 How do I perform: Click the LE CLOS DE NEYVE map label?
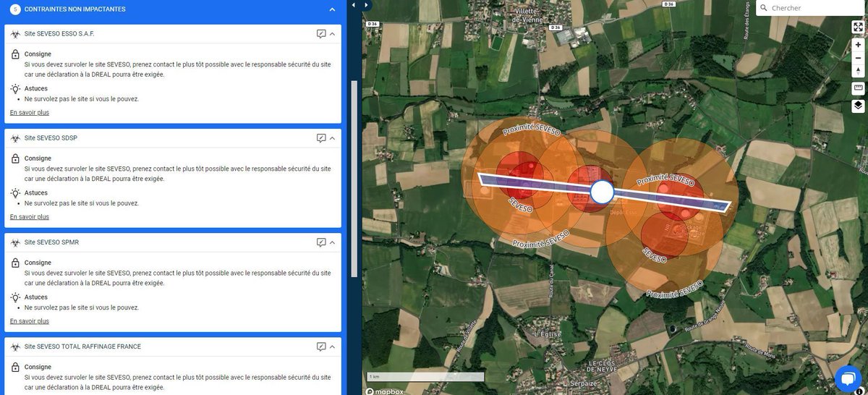[601, 365]
